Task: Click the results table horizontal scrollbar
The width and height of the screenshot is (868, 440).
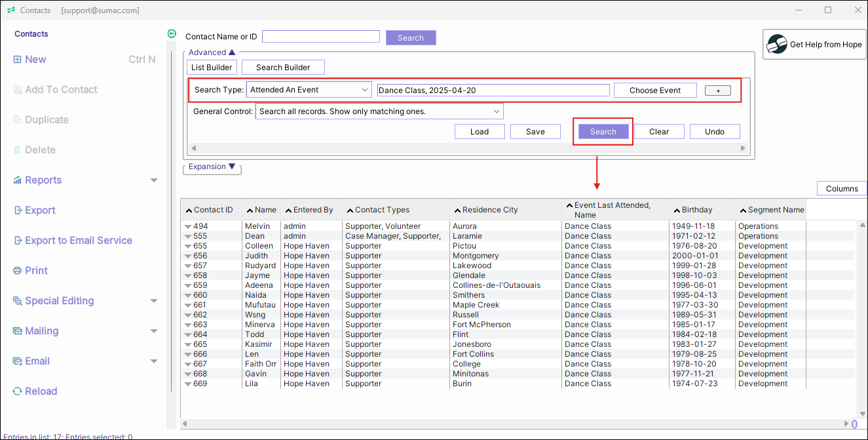Action: [514, 424]
